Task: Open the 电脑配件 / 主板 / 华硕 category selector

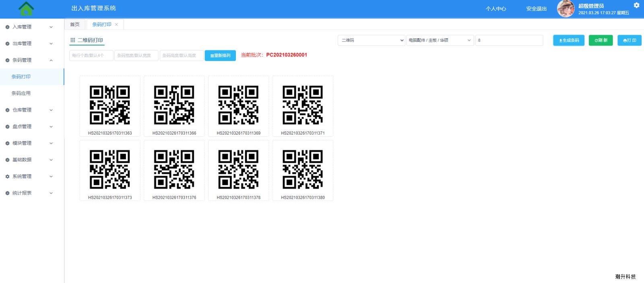Action: tap(440, 40)
